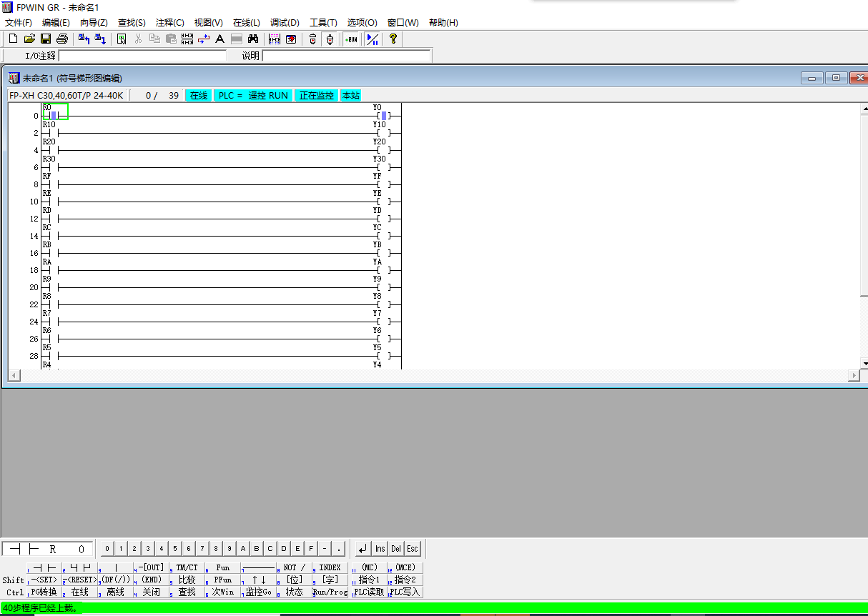
Task: Toggle the NOT / instruction key
Action: [295, 567]
